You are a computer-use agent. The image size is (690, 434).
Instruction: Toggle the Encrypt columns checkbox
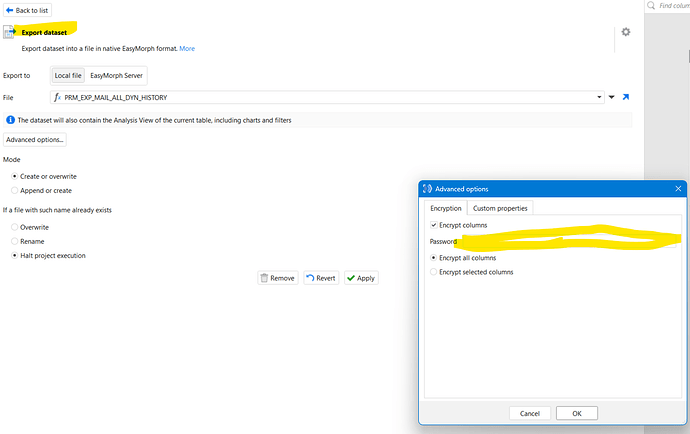[x=433, y=225]
